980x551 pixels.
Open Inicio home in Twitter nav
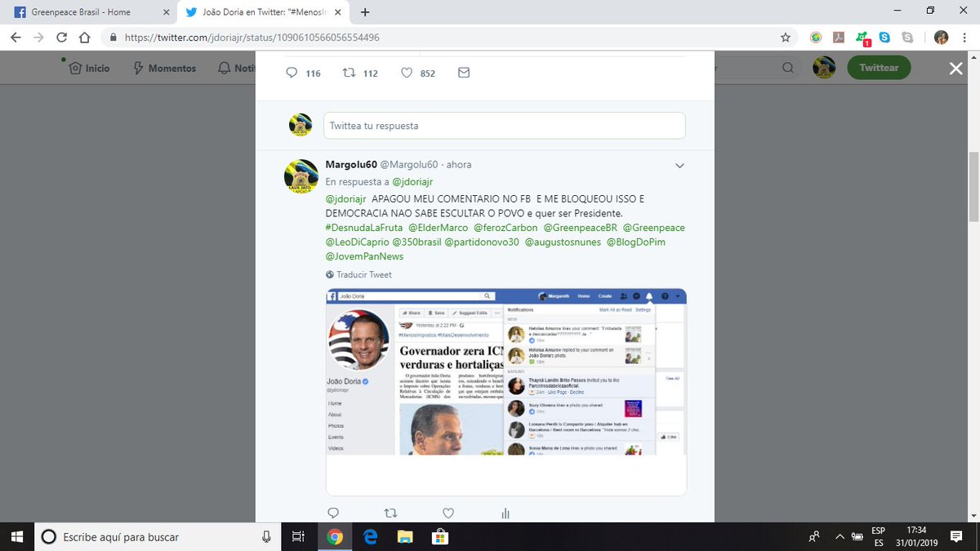[89, 69]
